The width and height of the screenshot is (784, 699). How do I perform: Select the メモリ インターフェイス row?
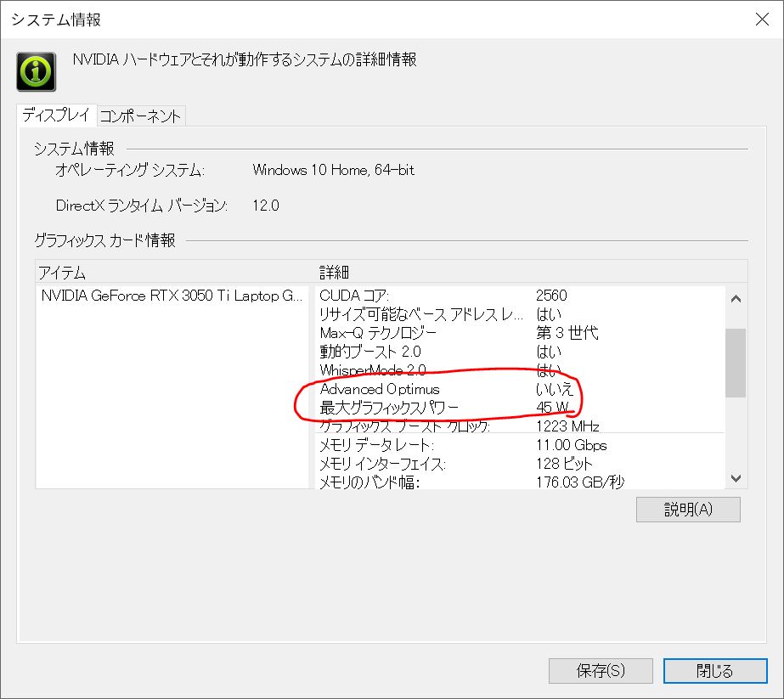(x=520, y=464)
